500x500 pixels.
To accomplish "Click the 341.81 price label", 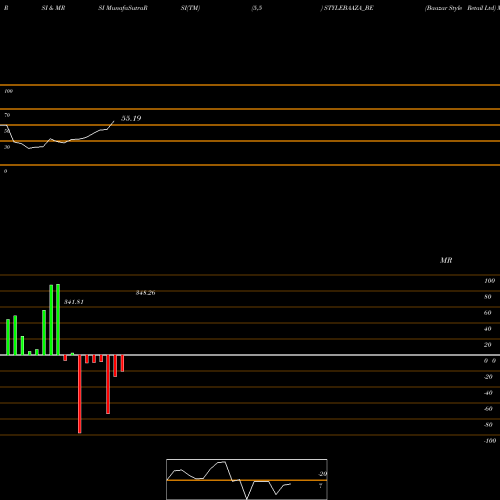I will coord(74,302).
